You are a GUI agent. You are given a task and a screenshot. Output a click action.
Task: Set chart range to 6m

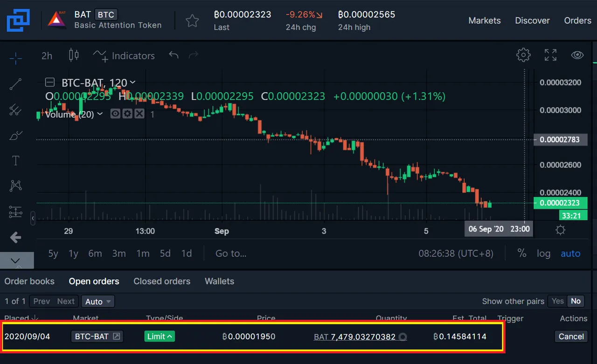click(x=95, y=254)
